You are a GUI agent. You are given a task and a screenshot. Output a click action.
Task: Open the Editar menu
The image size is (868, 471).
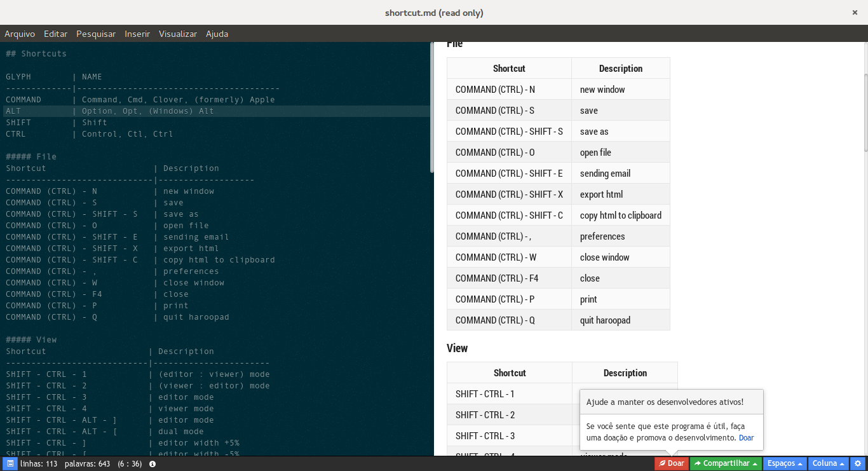(x=56, y=34)
